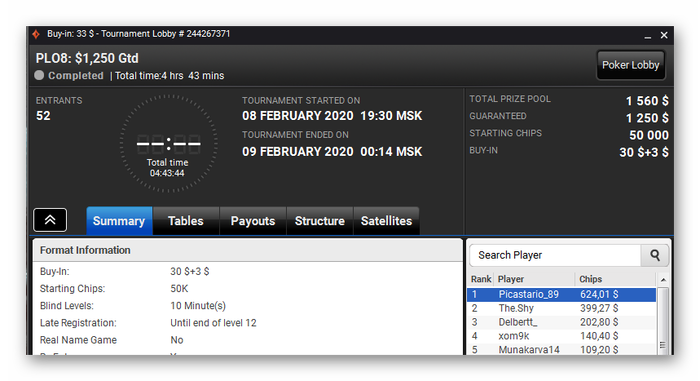Viewport: 700px width, 381px height.
Task: Click the partypoker logo in title bar
Action: tap(36, 34)
